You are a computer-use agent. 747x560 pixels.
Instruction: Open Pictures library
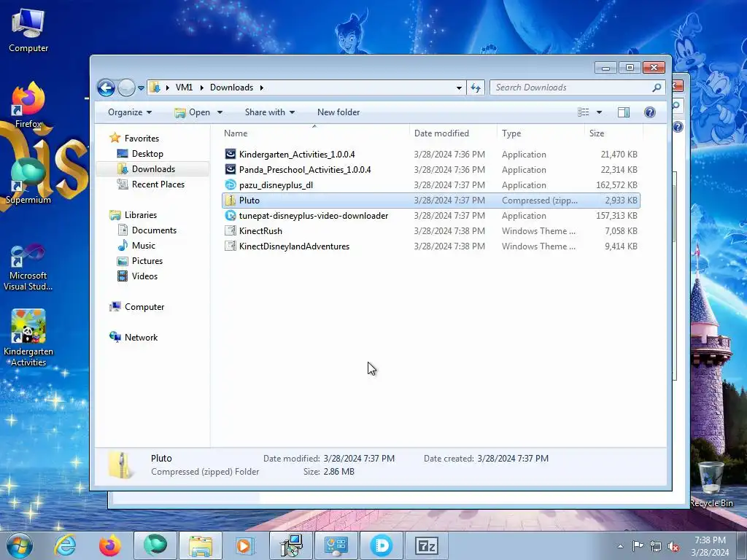(140, 261)
